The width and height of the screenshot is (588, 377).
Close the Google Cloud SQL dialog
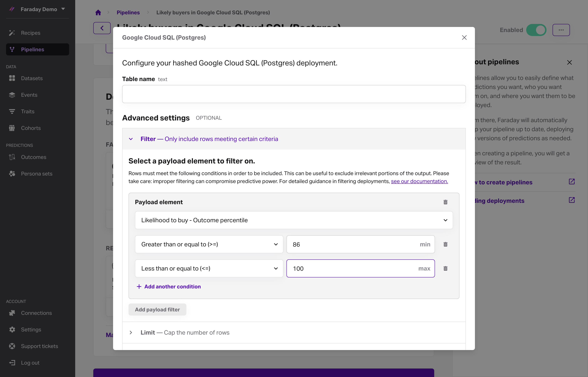tap(464, 38)
